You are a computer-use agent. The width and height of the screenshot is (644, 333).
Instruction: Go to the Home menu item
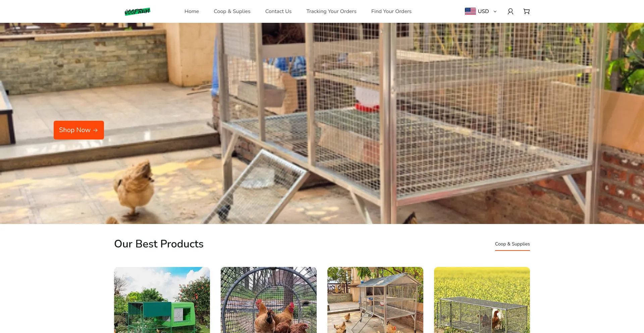tap(192, 11)
